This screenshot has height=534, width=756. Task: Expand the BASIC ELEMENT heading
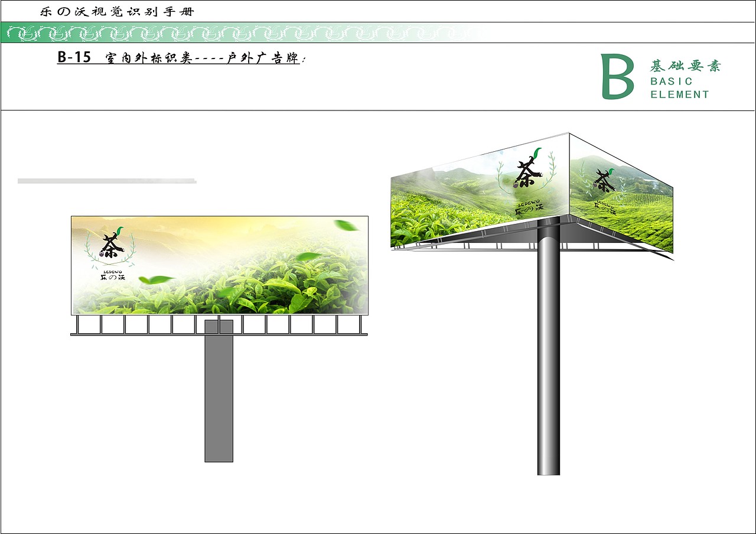(x=679, y=87)
